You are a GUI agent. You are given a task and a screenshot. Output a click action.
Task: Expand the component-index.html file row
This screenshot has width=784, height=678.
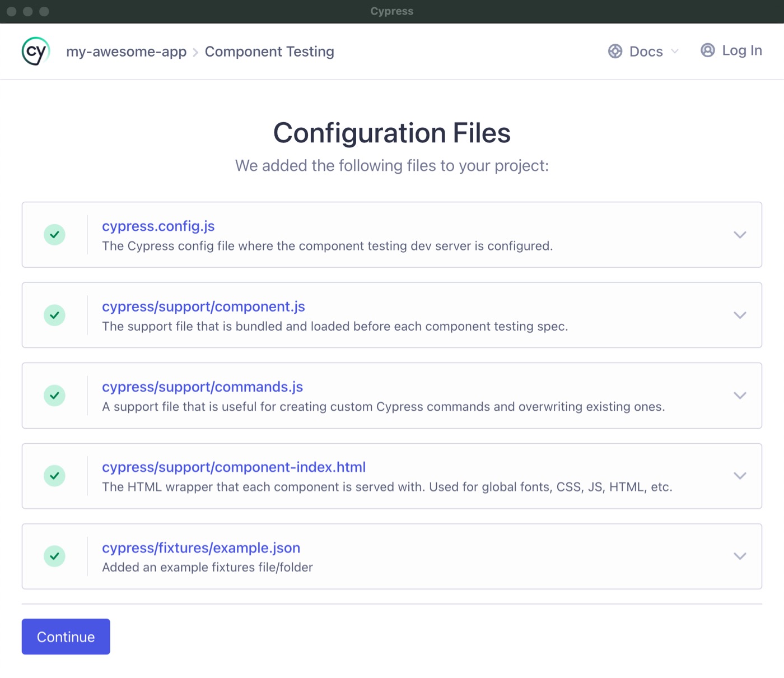[x=740, y=476]
